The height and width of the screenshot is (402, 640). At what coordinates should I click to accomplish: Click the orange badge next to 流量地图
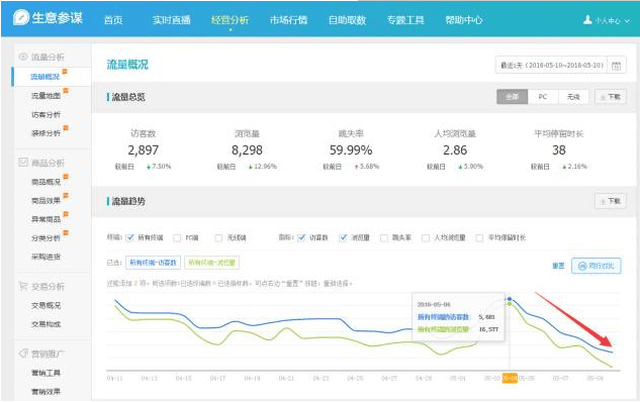point(66,92)
